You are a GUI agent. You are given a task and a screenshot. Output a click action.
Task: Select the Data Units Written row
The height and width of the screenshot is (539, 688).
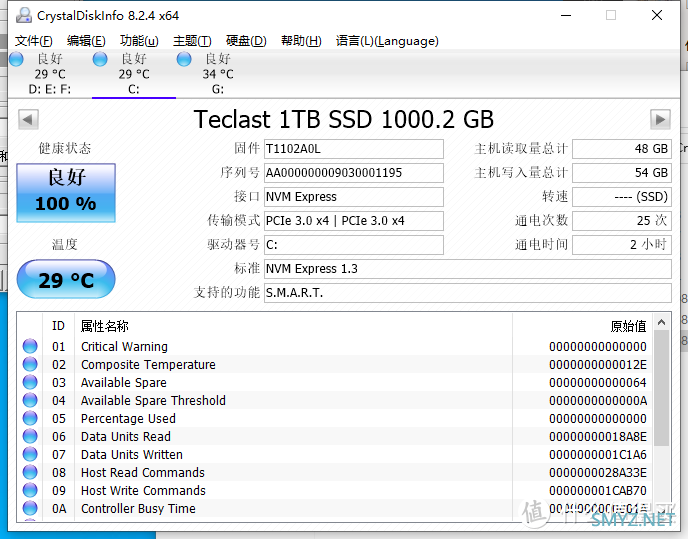(x=335, y=455)
